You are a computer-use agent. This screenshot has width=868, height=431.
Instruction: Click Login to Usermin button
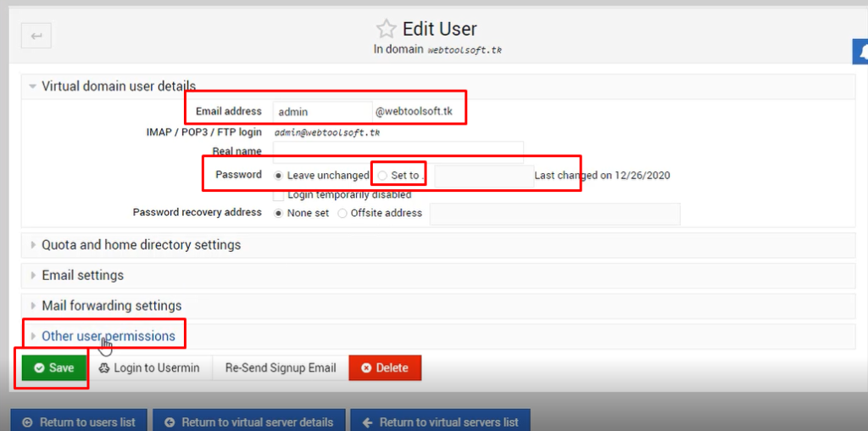pos(149,368)
